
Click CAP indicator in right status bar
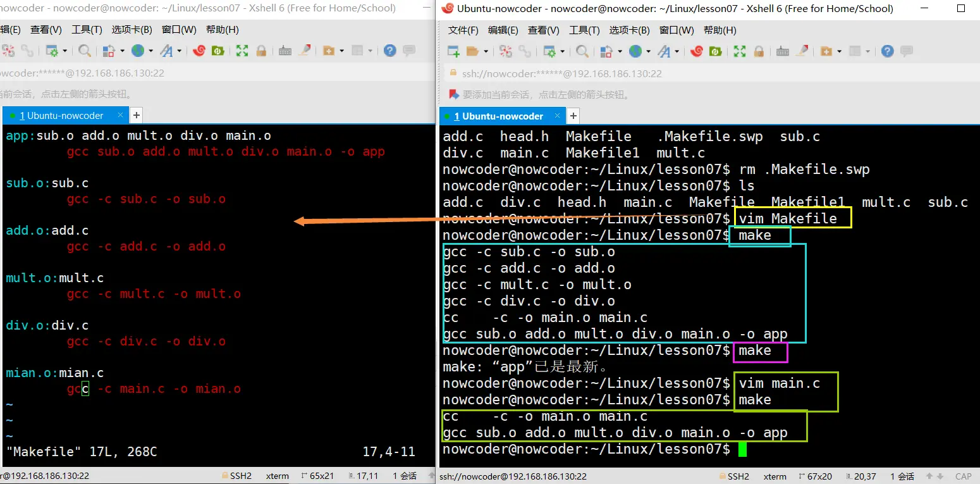964,476
